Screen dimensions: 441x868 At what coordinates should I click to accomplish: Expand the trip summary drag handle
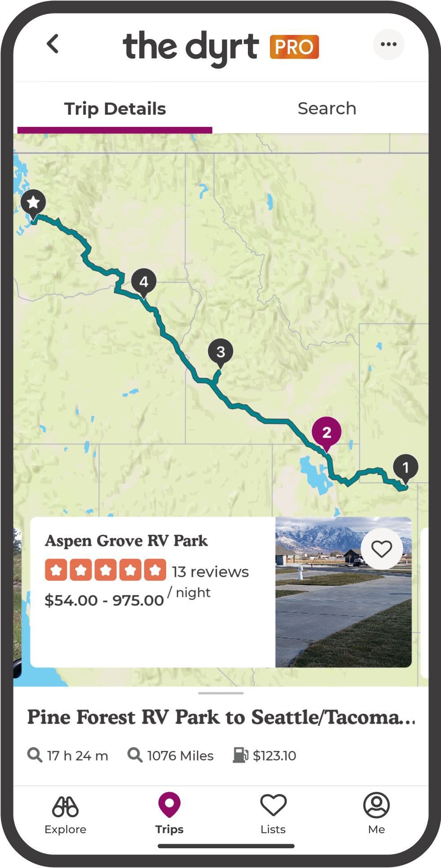pos(220,693)
